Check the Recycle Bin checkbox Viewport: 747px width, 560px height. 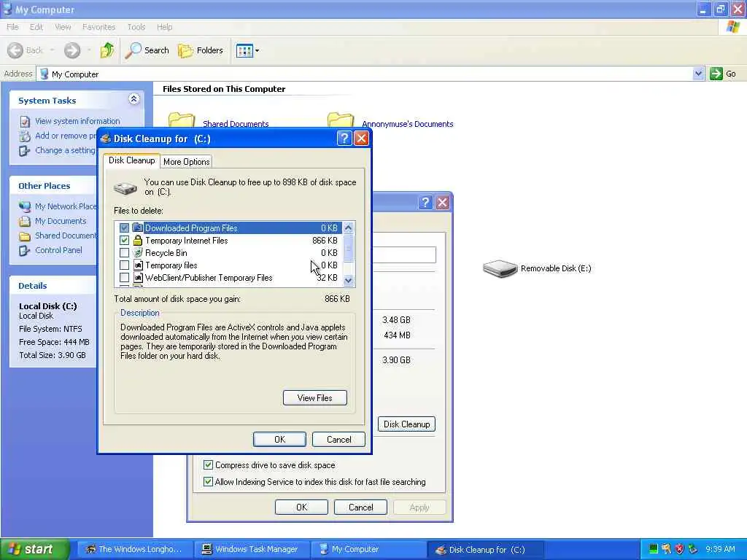(124, 253)
